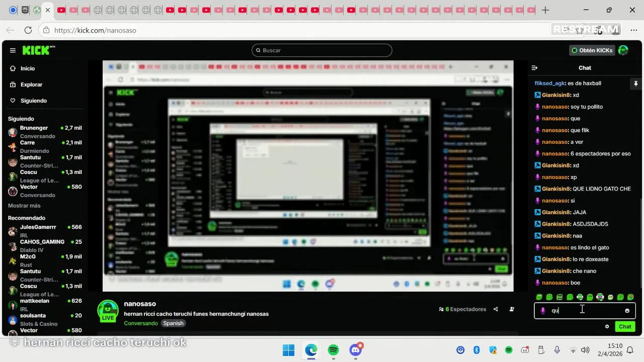The width and height of the screenshot is (644, 362).
Task: Click the nanosaso channel name
Action: [x=140, y=304]
